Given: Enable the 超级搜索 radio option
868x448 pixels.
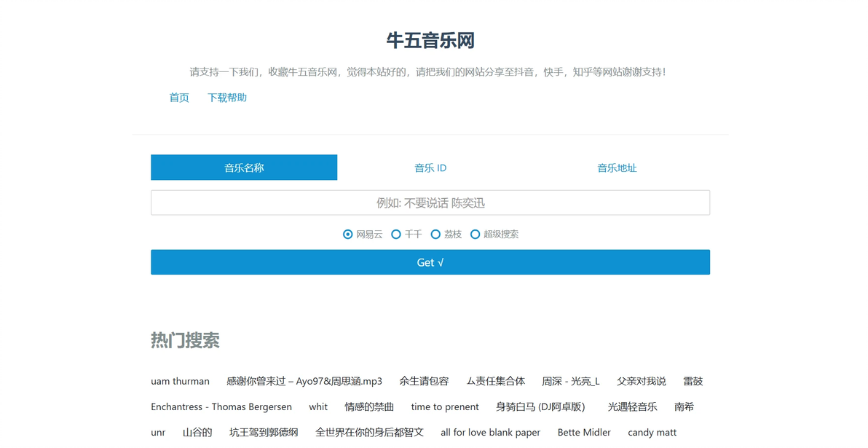Looking at the screenshot, I should [475, 235].
